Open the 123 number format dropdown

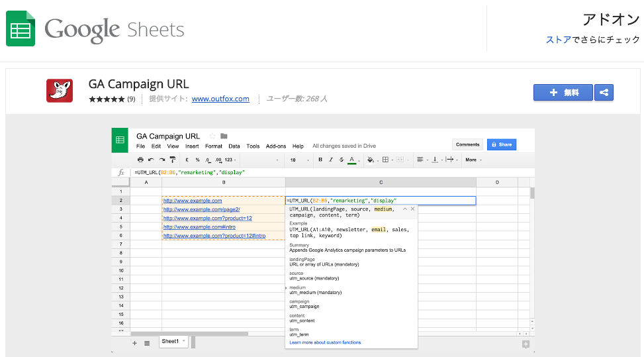(x=230, y=160)
